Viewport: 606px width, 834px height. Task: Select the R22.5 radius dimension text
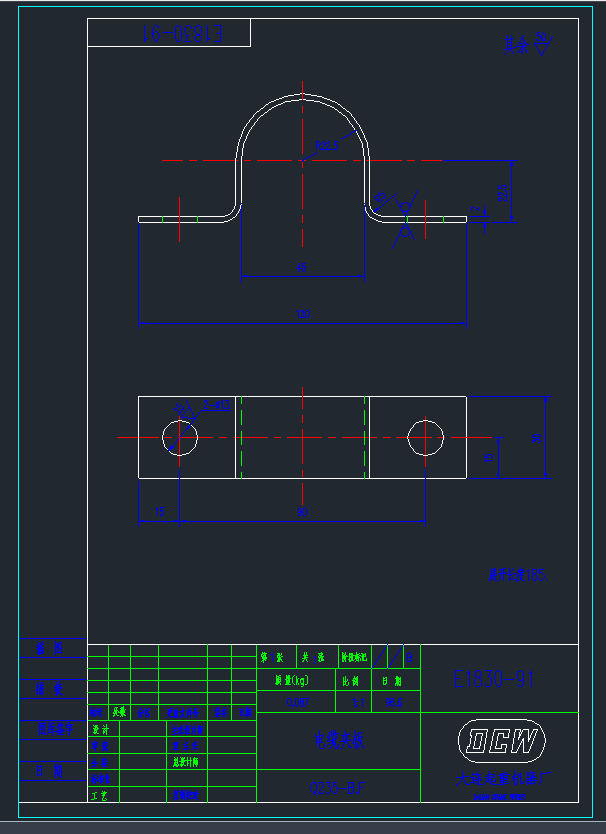326,146
